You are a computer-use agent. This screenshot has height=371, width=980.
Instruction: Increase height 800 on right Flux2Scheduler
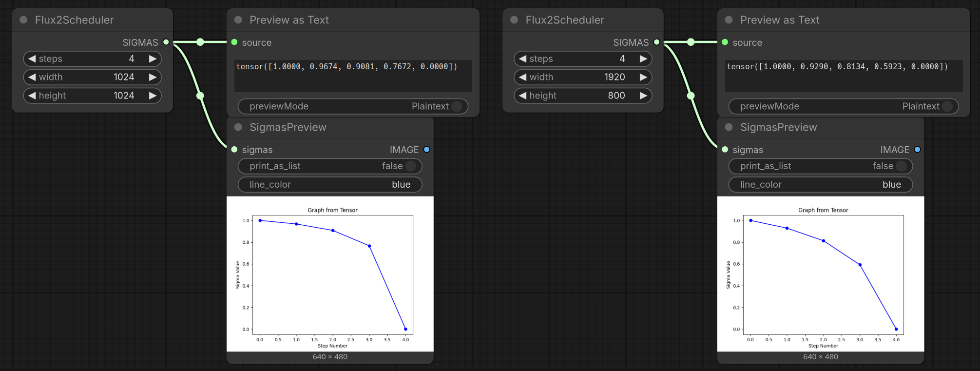(643, 96)
